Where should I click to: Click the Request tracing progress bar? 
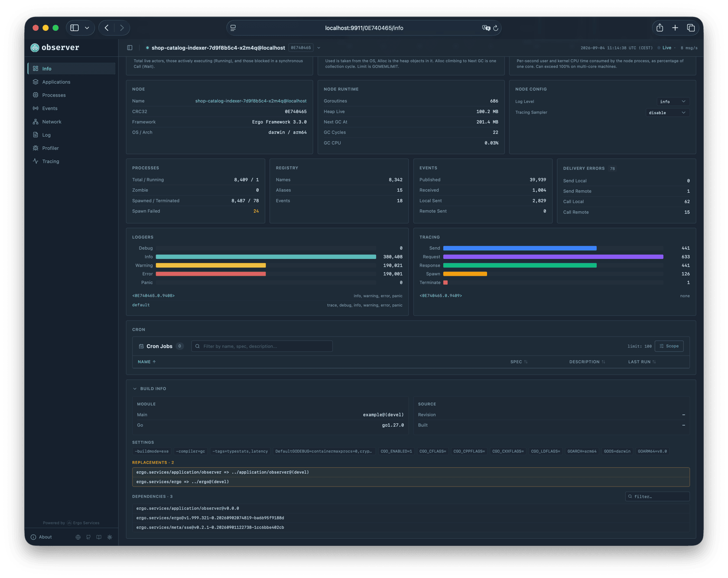pyautogui.click(x=553, y=257)
